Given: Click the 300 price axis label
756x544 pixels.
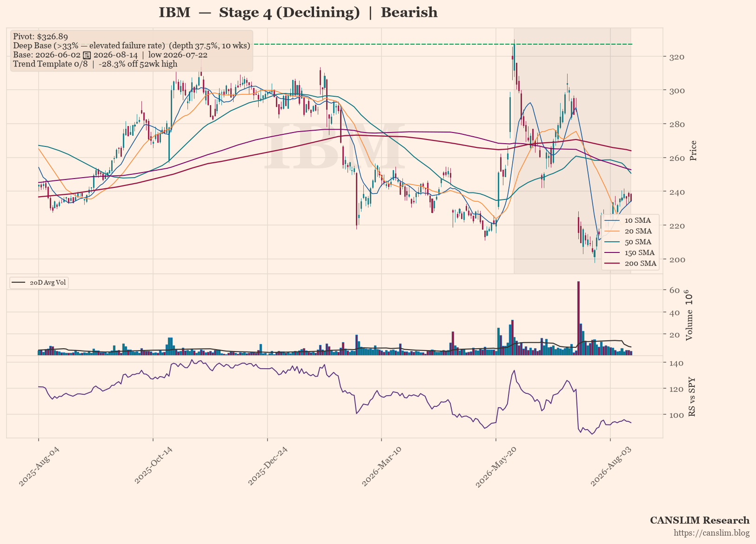Looking at the screenshot, I should pos(677,90).
